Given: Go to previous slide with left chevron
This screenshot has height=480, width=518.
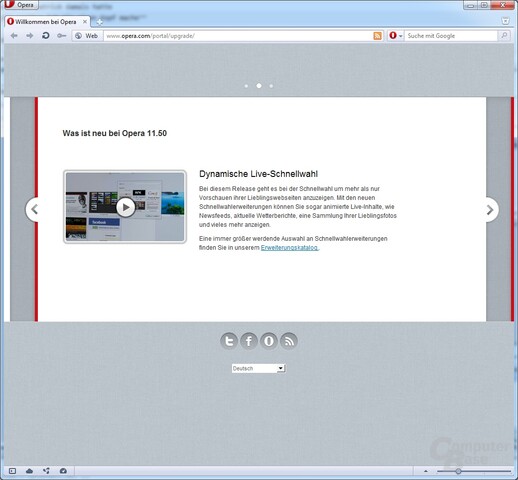Looking at the screenshot, I should (x=32, y=210).
